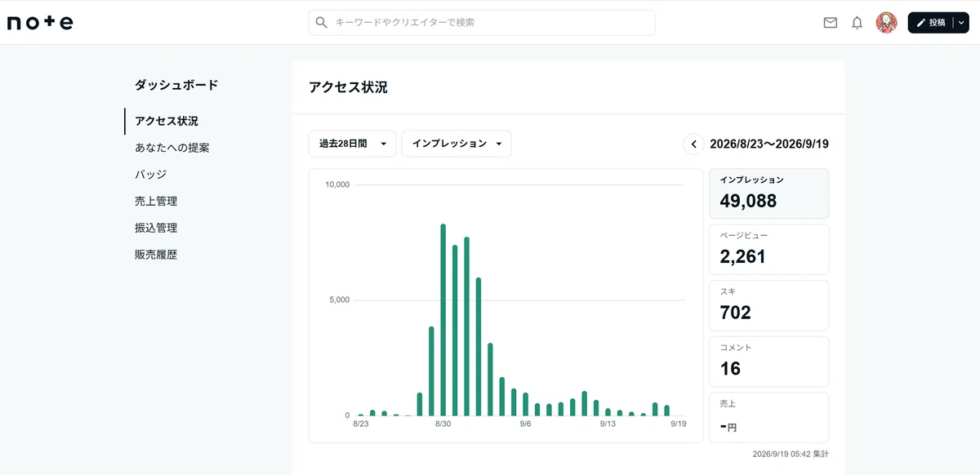Select アクセス状況 in the sidebar
980x475 pixels.
pyautogui.click(x=167, y=121)
